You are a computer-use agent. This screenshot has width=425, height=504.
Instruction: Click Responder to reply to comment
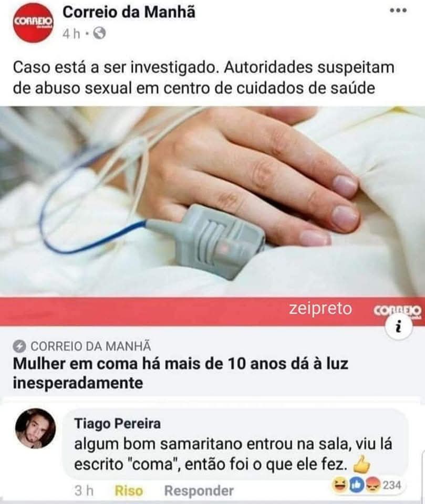pos(199,491)
